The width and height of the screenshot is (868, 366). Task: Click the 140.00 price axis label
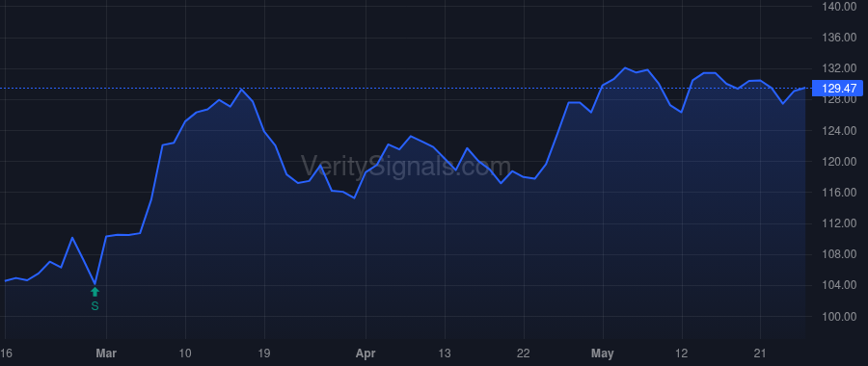point(839,7)
